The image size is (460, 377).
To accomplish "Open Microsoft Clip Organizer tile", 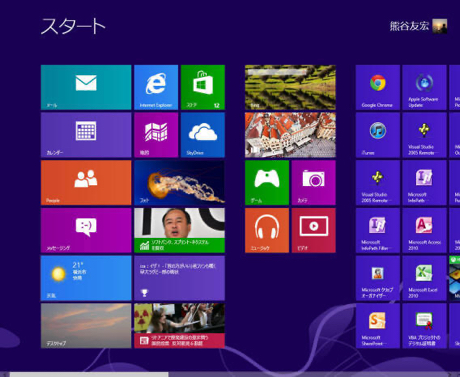I will tap(378, 278).
